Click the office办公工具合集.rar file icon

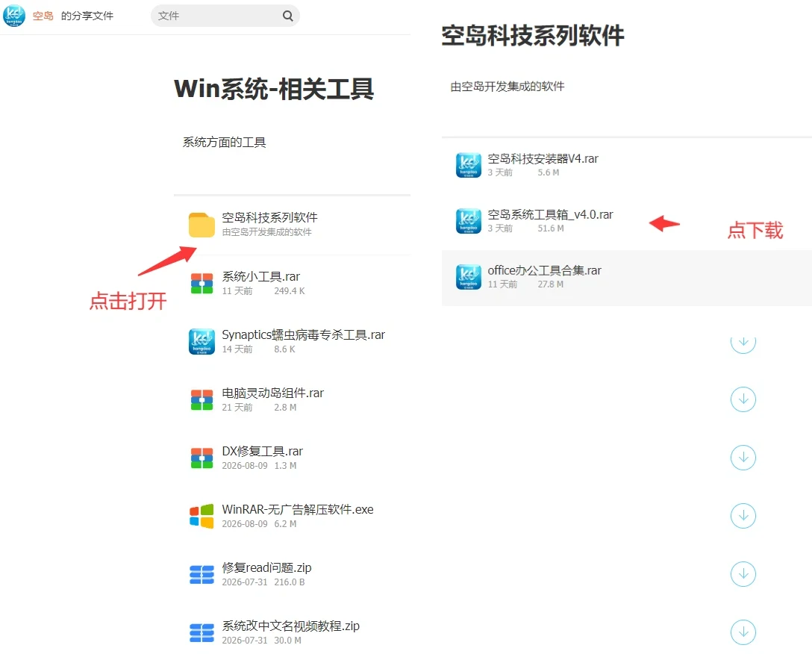[468, 277]
